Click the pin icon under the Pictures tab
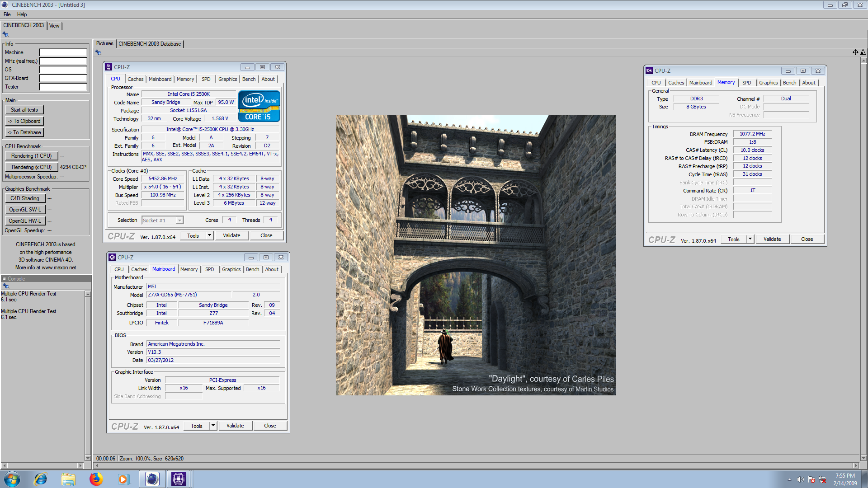 98,52
